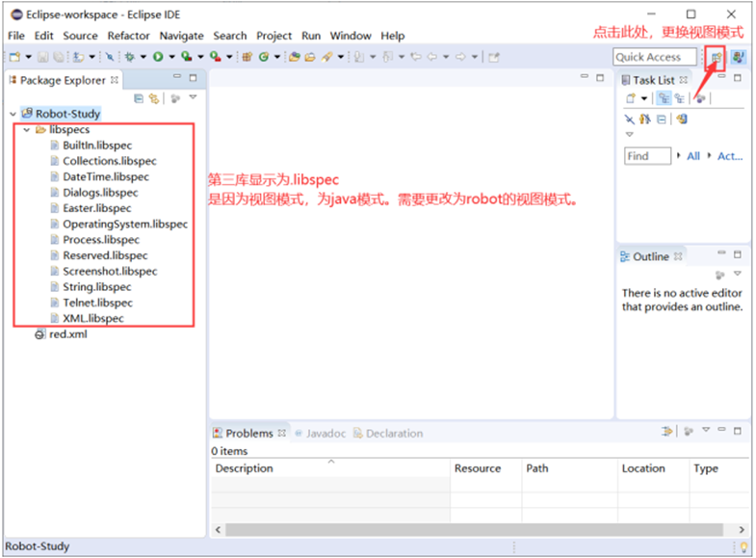Open New Task dropdown in Task List
This screenshot has height=558, width=756.
tap(644, 99)
